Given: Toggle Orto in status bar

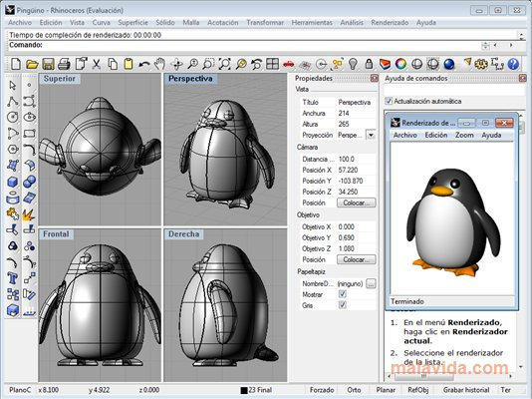Looking at the screenshot, I should (354, 390).
